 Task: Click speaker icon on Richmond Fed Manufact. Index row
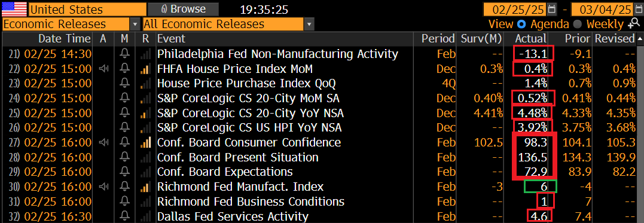pos(103,187)
